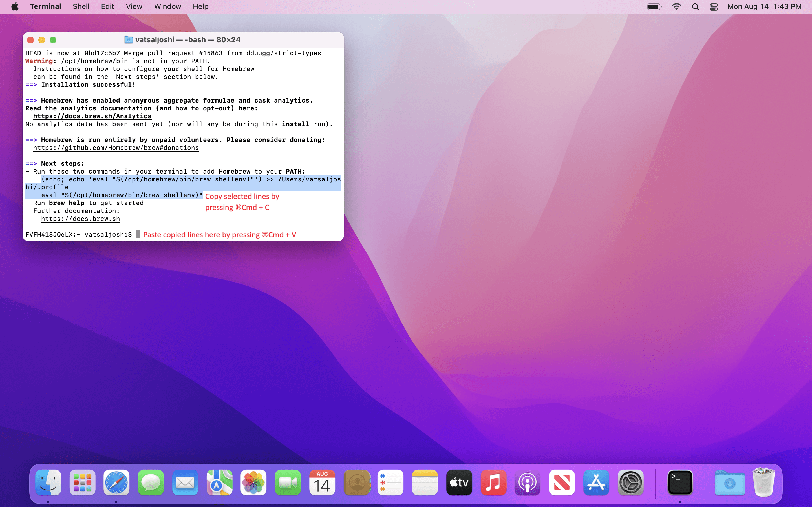The width and height of the screenshot is (812, 507).
Task: Open the Apple menu
Action: (x=15, y=7)
